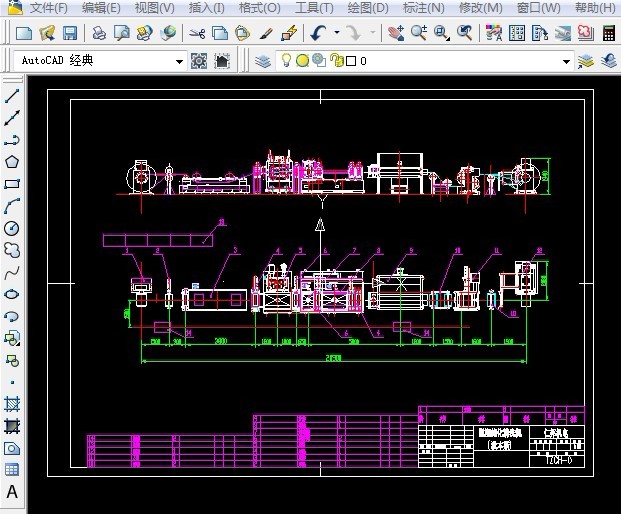Select the Hatch tool
621x514 pixels.
pyautogui.click(x=13, y=404)
